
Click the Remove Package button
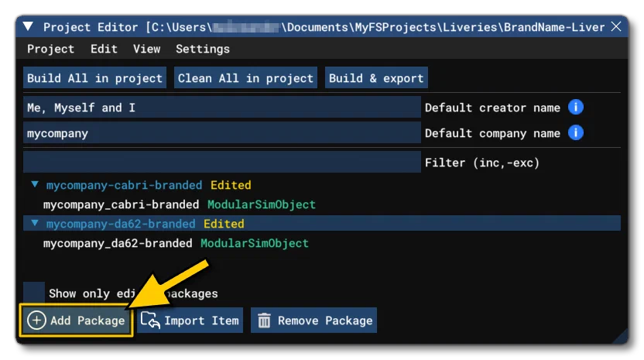click(x=313, y=321)
